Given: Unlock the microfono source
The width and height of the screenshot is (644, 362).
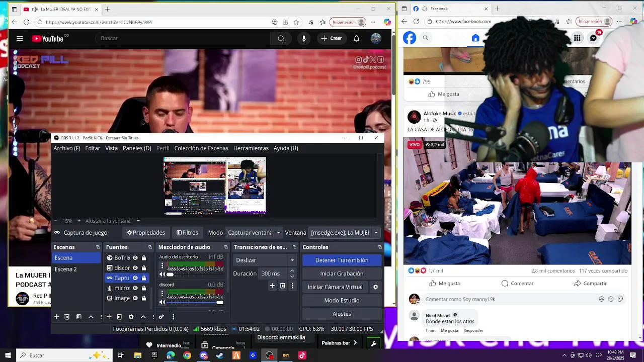Looking at the screenshot, I should coord(144,288).
